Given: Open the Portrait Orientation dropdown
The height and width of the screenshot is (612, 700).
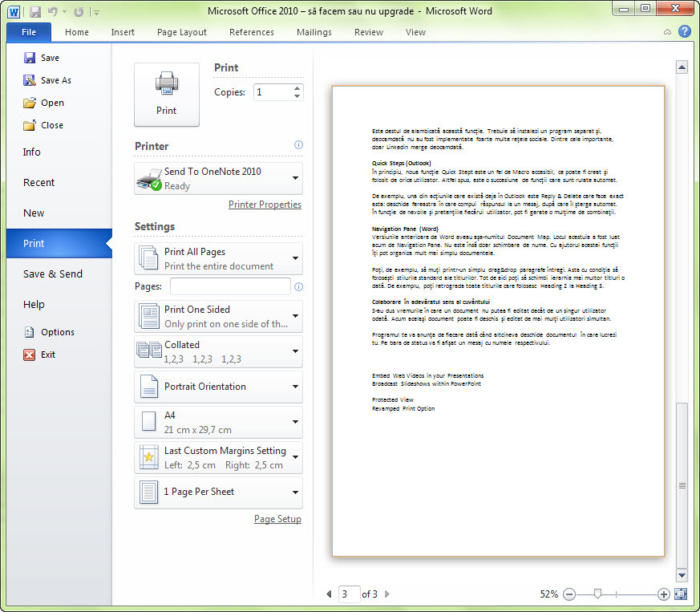Looking at the screenshot, I should [218, 387].
